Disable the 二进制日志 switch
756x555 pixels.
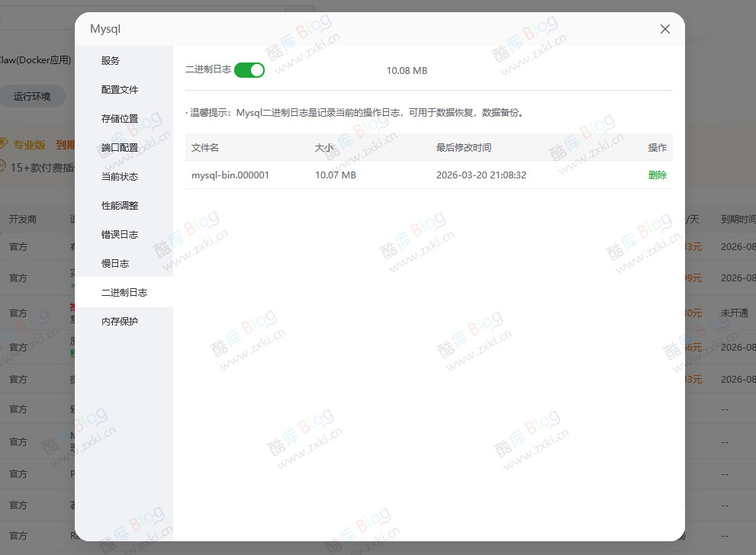point(249,69)
